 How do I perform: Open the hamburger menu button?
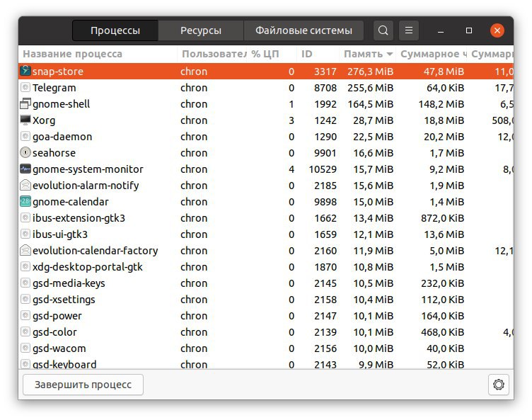click(409, 30)
